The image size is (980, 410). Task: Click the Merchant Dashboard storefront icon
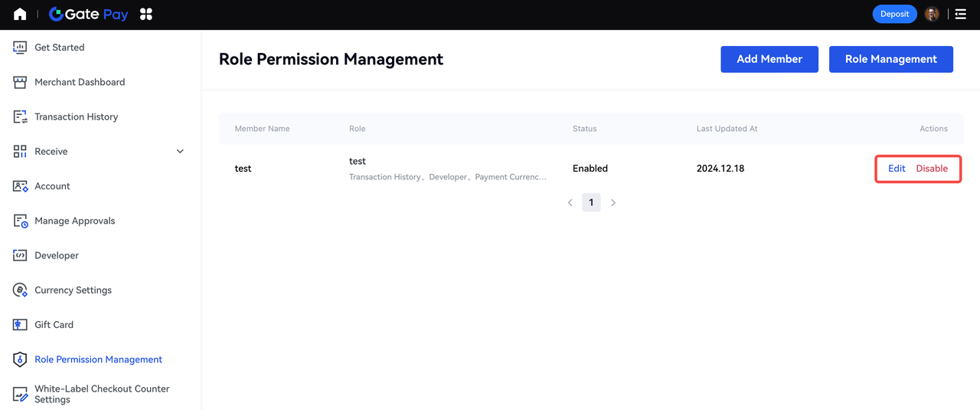[20, 82]
